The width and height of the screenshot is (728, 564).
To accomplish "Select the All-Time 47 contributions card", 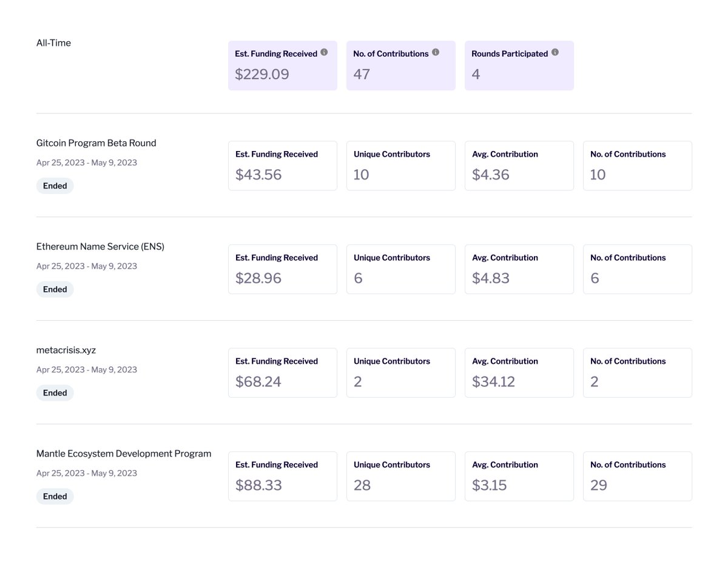I will click(x=401, y=65).
